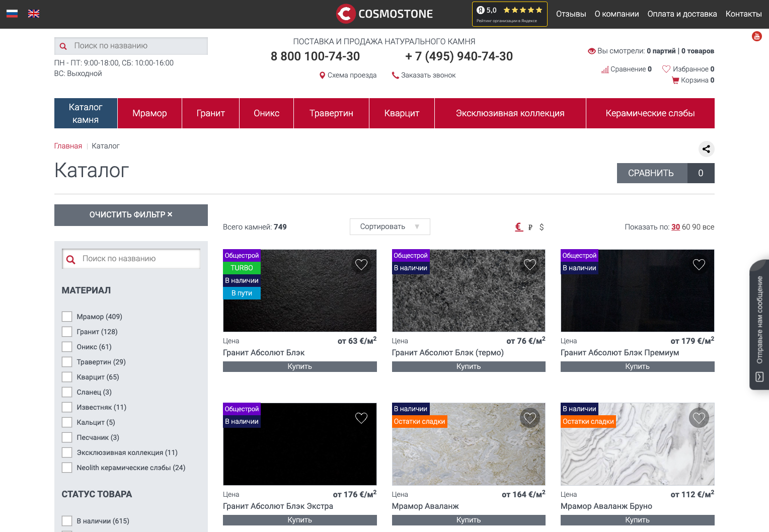Open the Травертин catalog menu item

point(331,113)
